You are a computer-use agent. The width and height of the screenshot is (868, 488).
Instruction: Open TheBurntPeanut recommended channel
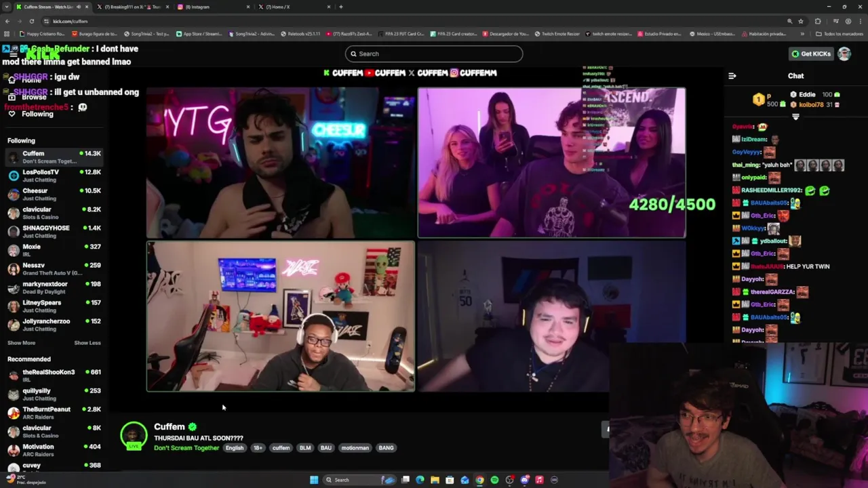click(x=54, y=413)
